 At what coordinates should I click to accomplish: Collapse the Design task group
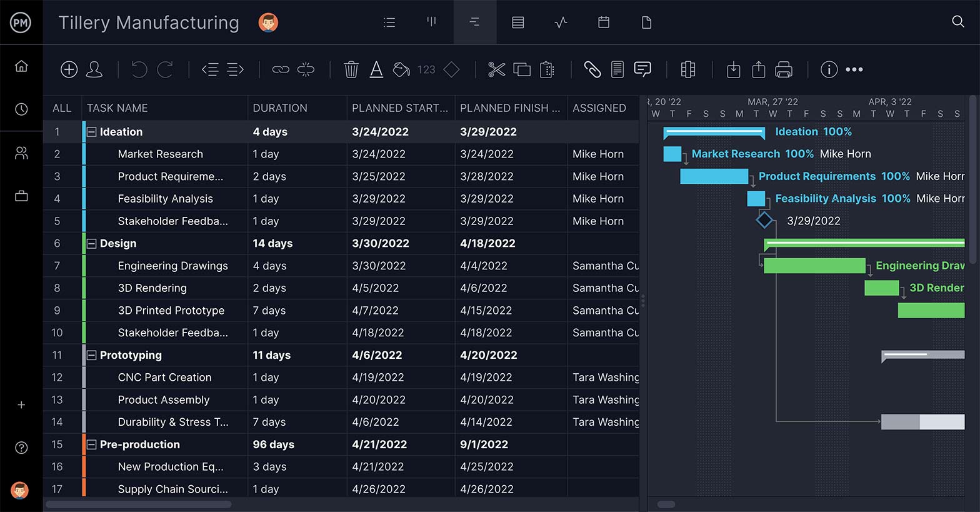tap(92, 244)
